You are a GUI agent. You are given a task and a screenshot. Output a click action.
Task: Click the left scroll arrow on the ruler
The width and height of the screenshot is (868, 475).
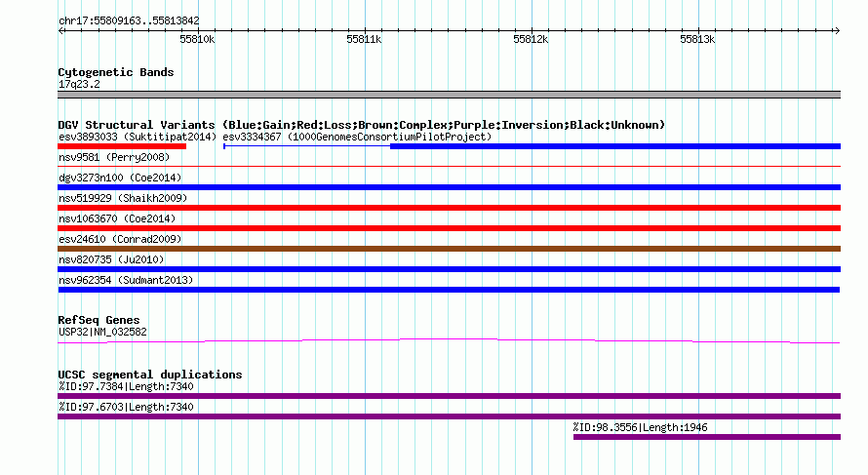(x=61, y=31)
